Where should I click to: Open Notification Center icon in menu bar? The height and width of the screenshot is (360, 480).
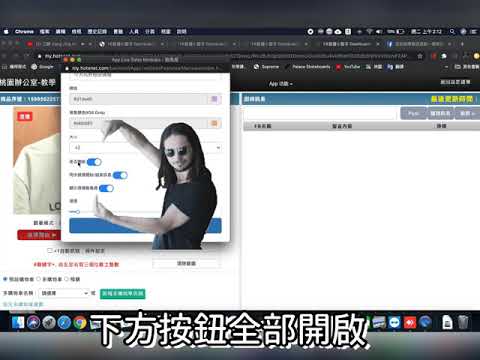[x=474, y=32]
